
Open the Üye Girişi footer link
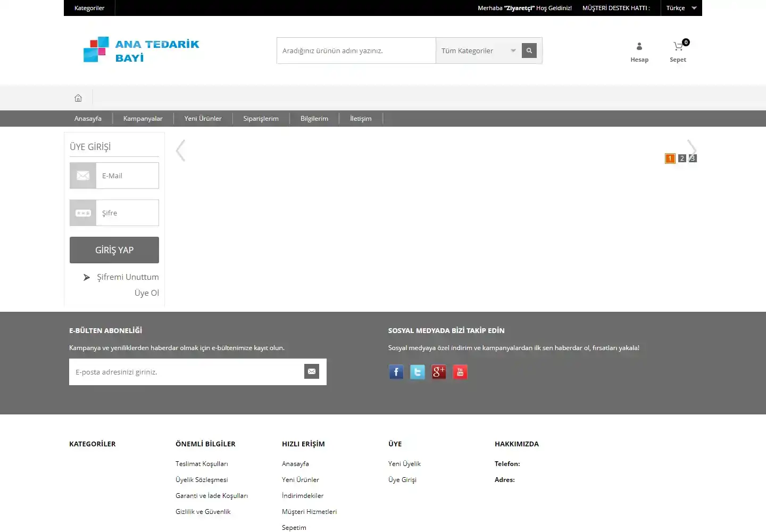[402, 480]
